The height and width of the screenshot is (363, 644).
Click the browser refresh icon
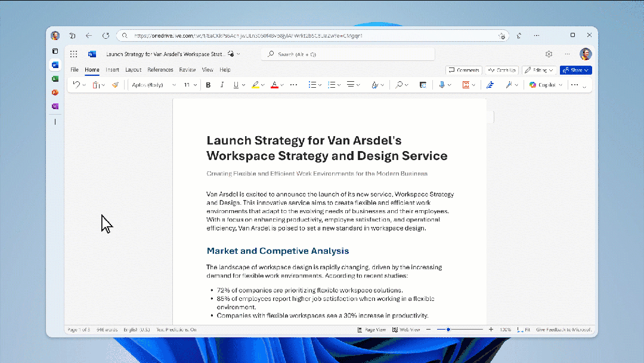coord(106,36)
